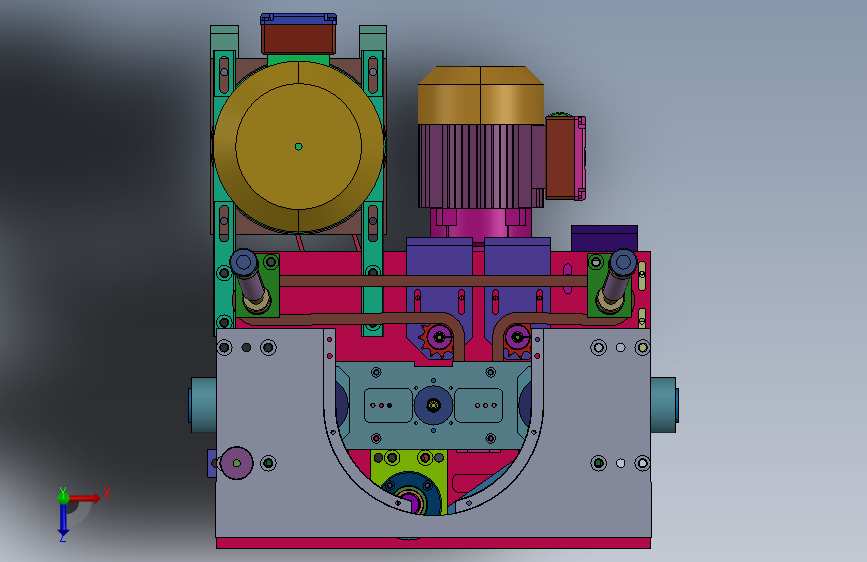Select the magenta motor flange under finned body
Viewport: 867px width, 562px height.
tap(480, 223)
